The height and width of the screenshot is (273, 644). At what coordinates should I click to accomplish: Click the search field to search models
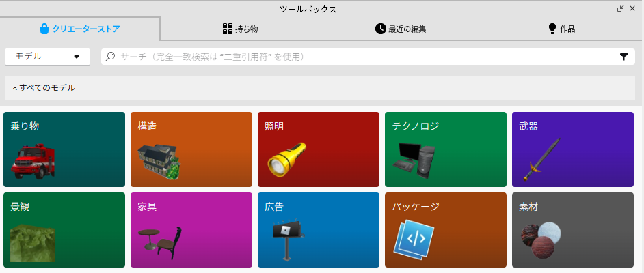click(x=368, y=57)
